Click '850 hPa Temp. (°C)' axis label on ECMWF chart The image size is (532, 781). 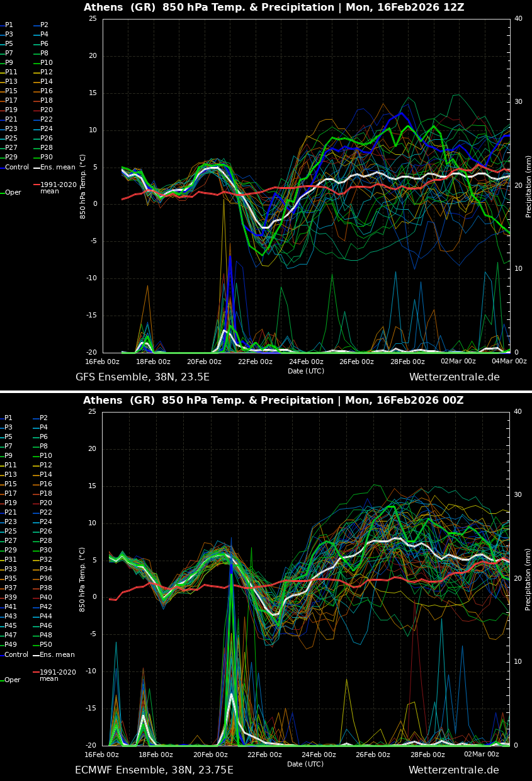click(82, 579)
